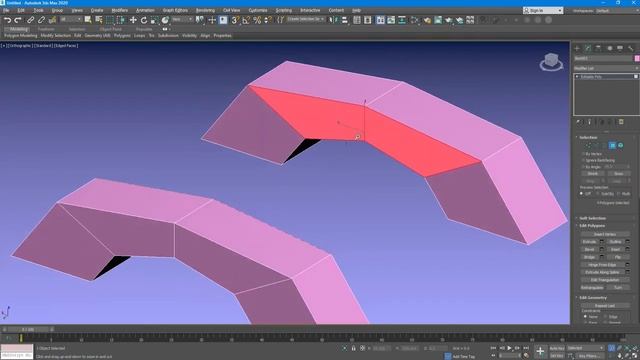The height and width of the screenshot is (360, 640).
Task: Select the Unlink Selection tool
Action: click(41, 20)
